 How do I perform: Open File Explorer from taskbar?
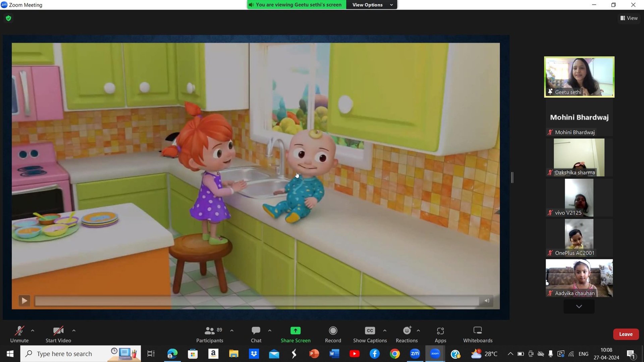[233, 353]
